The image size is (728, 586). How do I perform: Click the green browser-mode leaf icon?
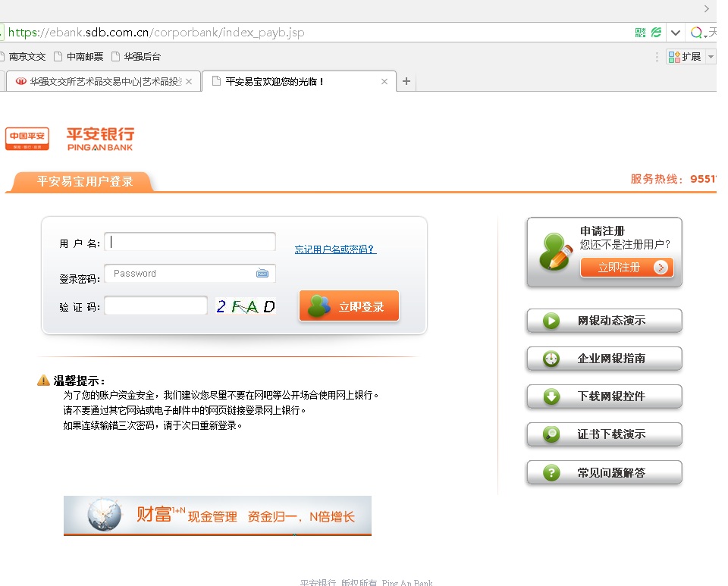[x=656, y=33]
